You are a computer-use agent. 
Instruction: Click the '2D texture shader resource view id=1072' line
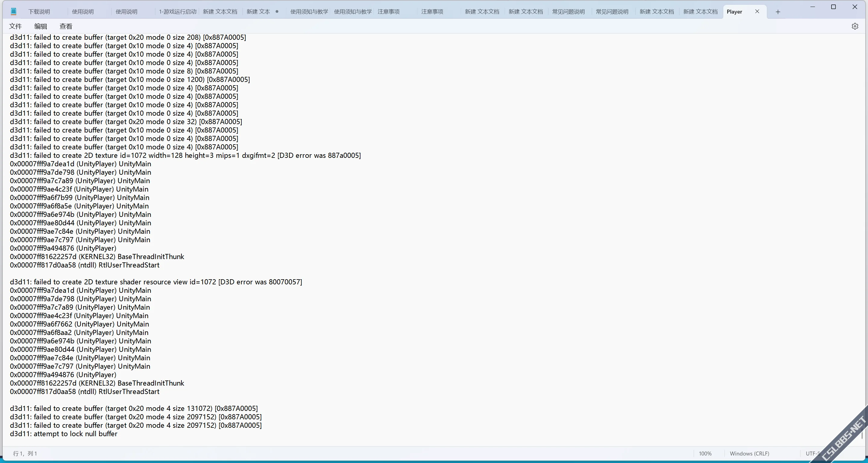click(x=156, y=282)
